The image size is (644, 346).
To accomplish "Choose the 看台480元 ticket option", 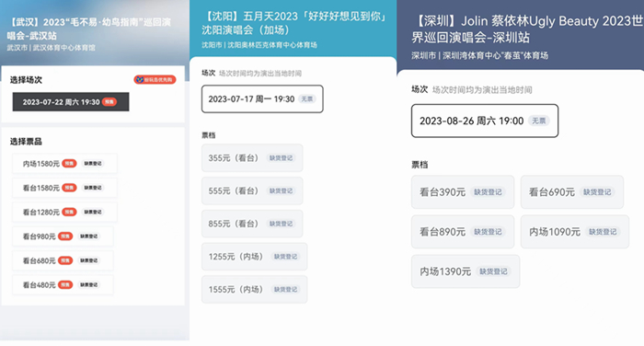I will click(x=63, y=284).
